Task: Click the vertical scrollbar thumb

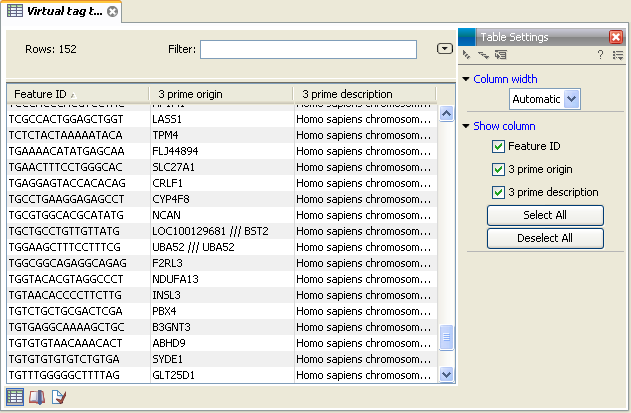Action: (446, 337)
